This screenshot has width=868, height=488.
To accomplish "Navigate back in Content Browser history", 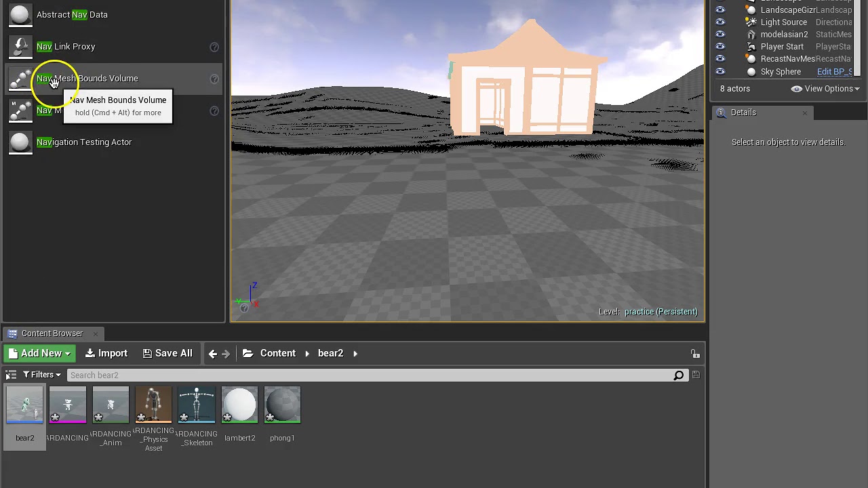I will pyautogui.click(x=213, y=353).
